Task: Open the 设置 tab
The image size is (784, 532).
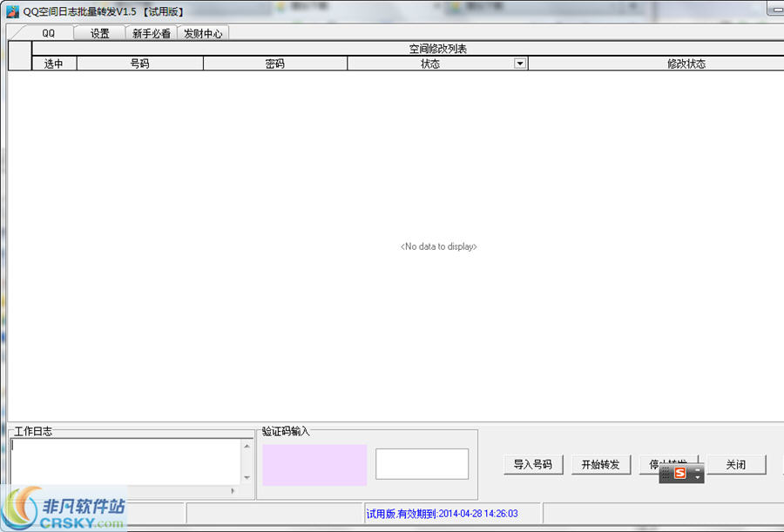Action: click(x=99, y=33)
